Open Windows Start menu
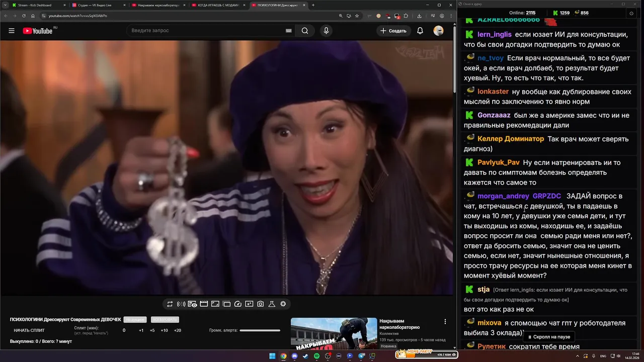The height and width of the screenshot is (362, 644). tap(272, 356)
